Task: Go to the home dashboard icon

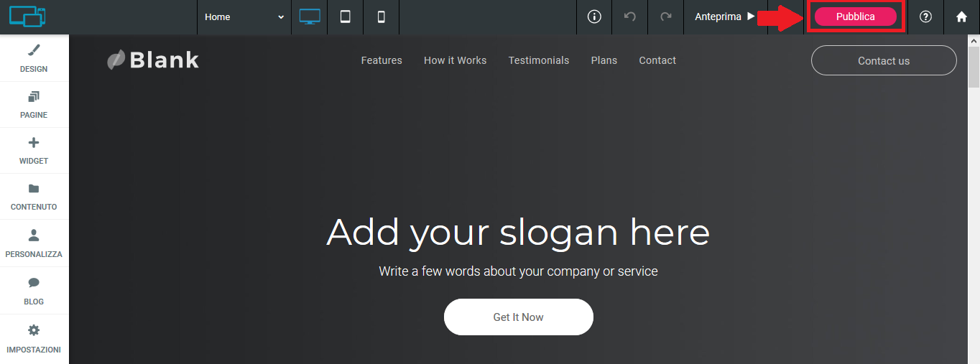Action: pos(961,17)
